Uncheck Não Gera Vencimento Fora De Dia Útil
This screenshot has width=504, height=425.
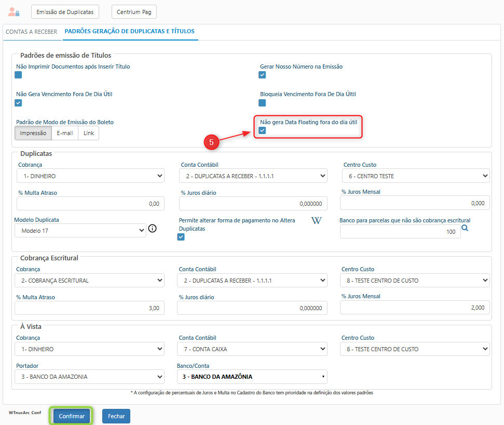[x=18, y=103]
